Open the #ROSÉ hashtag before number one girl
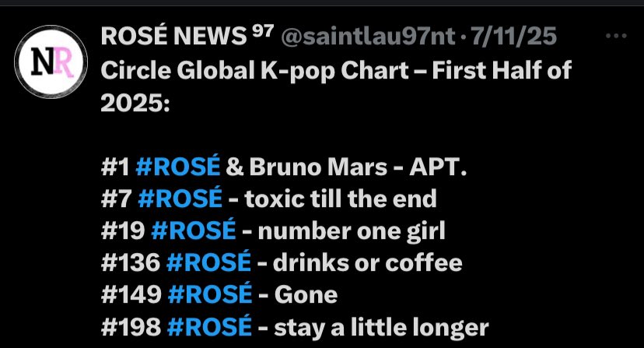This screenshot has height=348, width=644. [x=194, y=230]
